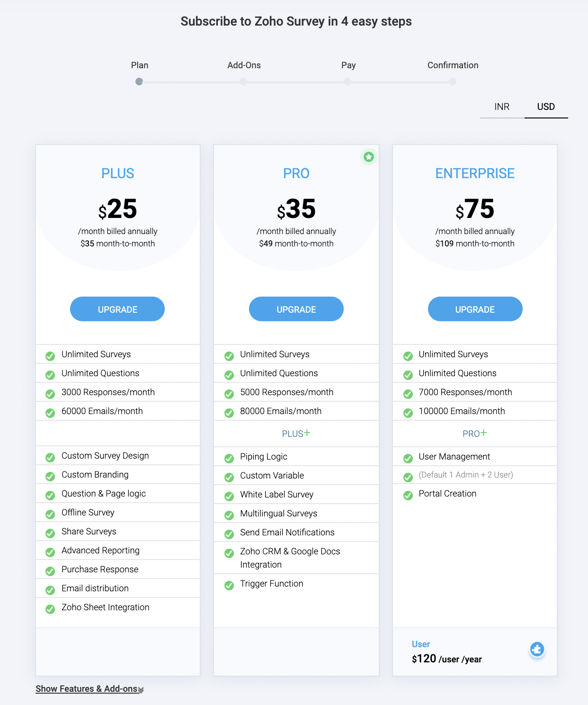
Task: Click the green check beside 60000 Emails/month
Action: (50, 413)
